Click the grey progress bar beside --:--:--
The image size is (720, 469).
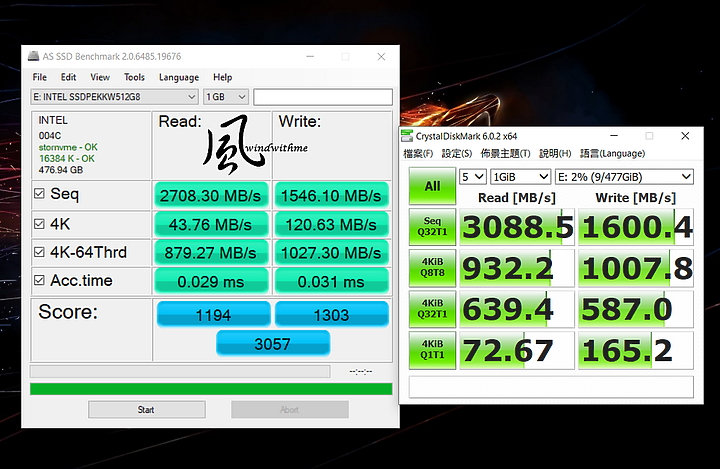[180, 371]
